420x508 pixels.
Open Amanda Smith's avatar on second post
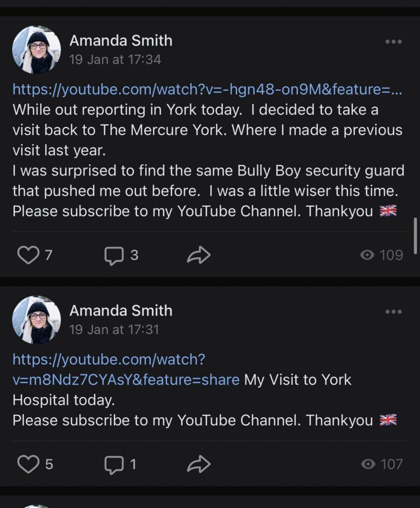coord(36,319)
